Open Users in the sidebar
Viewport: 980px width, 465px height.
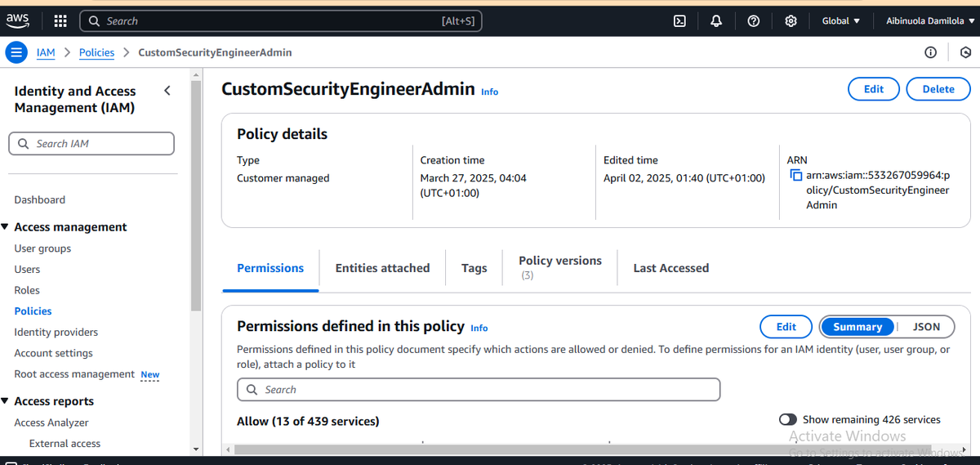(x=27, y=269)
